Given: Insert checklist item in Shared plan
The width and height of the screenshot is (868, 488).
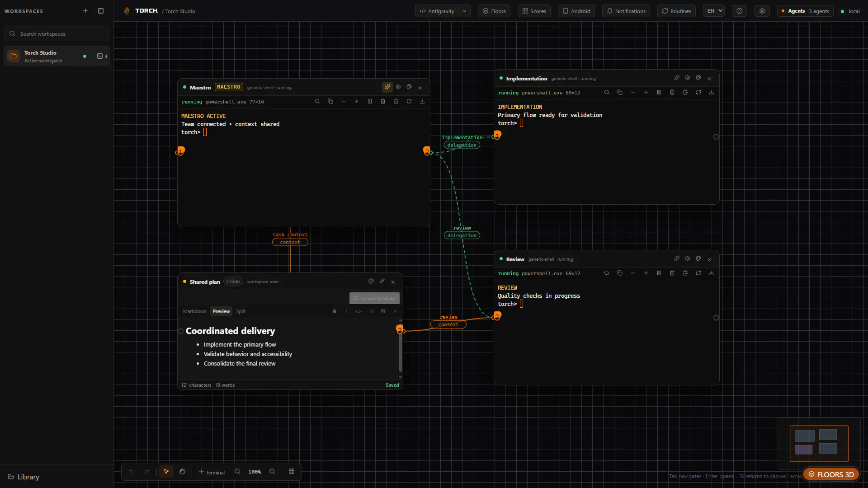Looking at the screenshot, I should [x=383, y=311].
